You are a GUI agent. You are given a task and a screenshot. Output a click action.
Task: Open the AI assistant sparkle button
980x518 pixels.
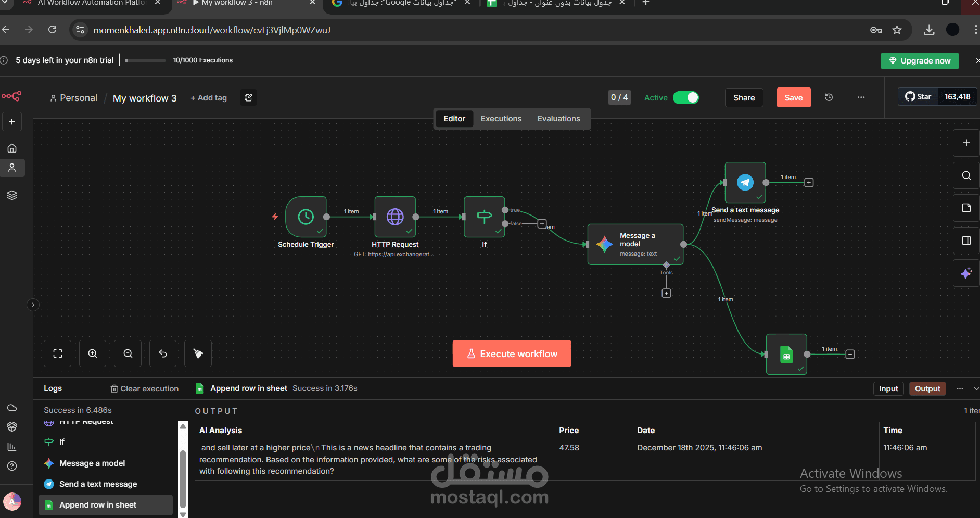966,273
